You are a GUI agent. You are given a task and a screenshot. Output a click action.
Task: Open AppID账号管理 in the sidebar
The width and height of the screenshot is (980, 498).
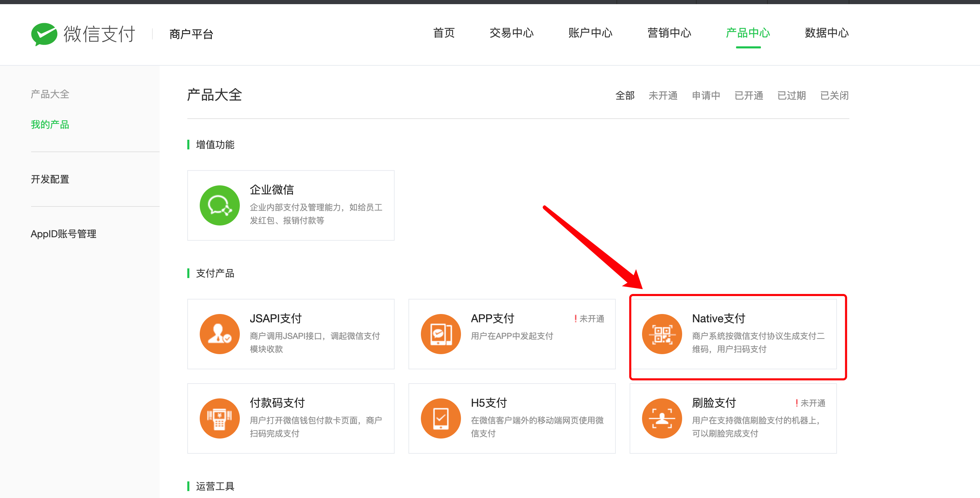[64, 234]
